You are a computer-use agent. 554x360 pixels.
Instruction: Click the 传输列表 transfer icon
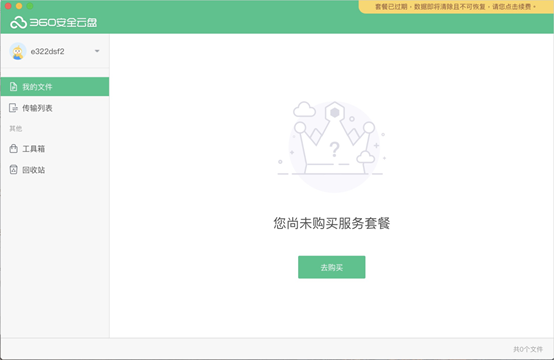click(13, 108)
